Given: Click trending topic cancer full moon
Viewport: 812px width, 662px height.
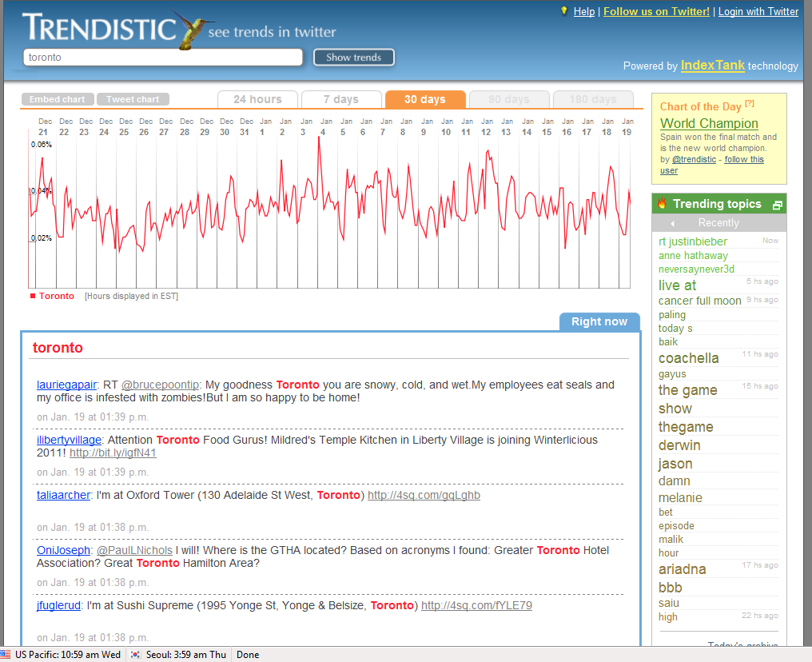Looking at the screenshot, I should (x=699, y=301).
